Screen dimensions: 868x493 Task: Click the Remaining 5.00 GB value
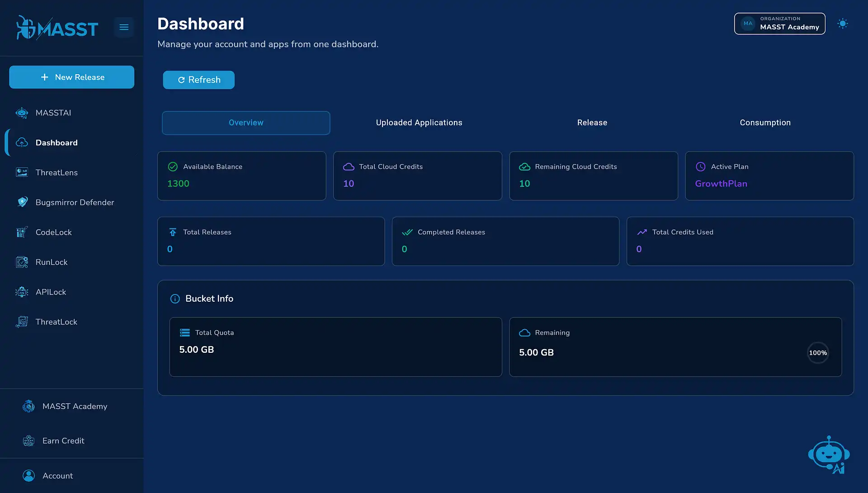point(536,352)
